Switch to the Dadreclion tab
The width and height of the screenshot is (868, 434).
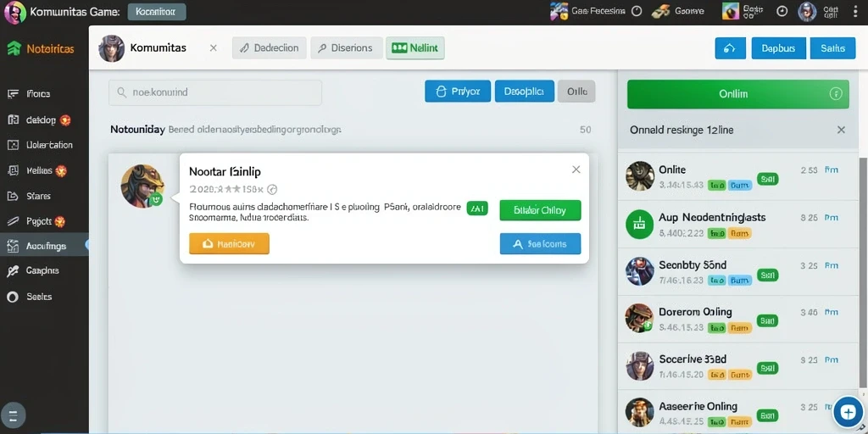point(269,48)
